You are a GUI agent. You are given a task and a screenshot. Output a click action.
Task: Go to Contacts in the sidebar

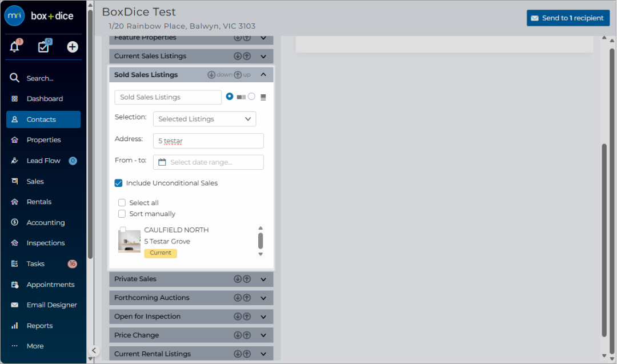[43, 119]
